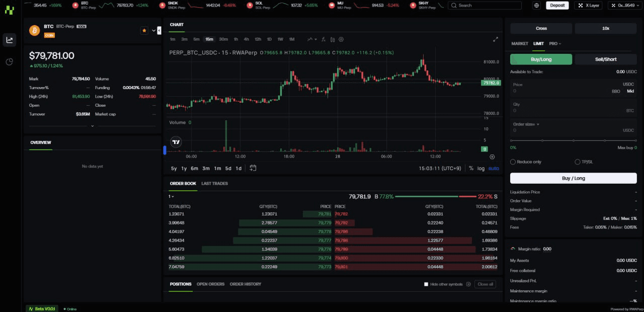Open the chart settings gear icon
Image resolution: width=644 pixels, height=312 pixels.
(341, 39)
